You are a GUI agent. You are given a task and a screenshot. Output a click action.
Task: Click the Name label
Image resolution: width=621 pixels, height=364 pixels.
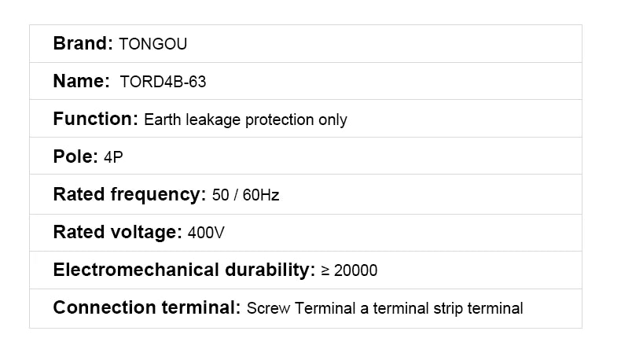[80, 82]
